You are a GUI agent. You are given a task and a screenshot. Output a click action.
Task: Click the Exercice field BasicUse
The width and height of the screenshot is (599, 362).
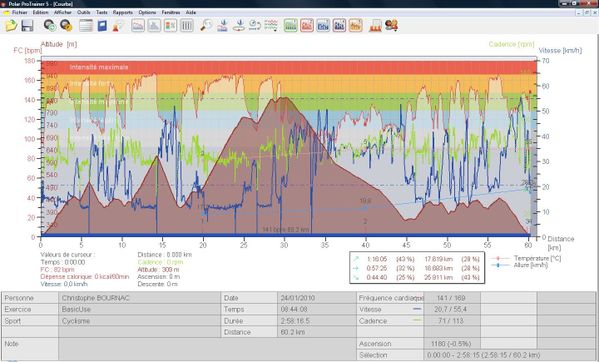tap(139, 309)
